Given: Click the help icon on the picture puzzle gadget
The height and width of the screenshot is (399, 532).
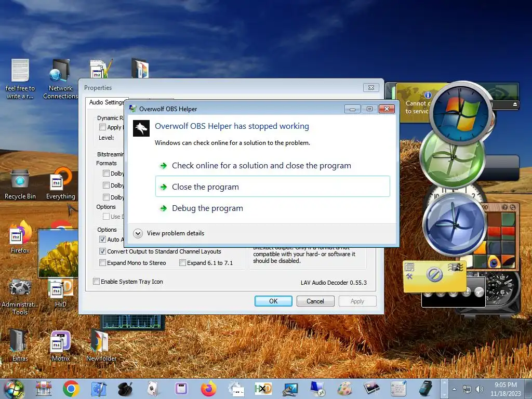Looking at the screenshot, I should click(x=505, y=207).
